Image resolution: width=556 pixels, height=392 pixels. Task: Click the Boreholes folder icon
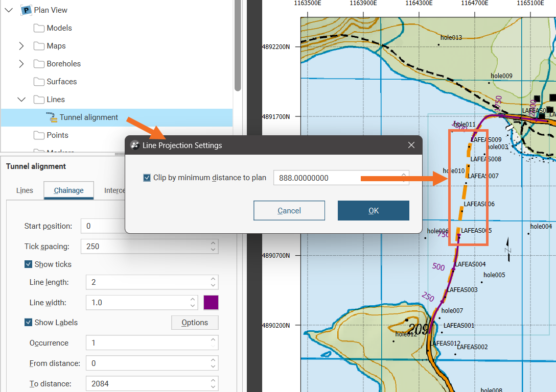pos(39,64)
